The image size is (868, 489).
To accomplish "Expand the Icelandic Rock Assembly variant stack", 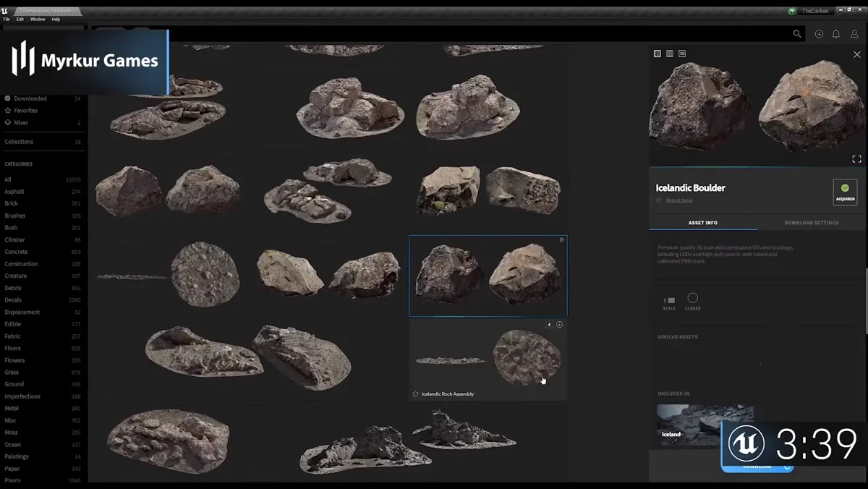I will click(550, 324).
